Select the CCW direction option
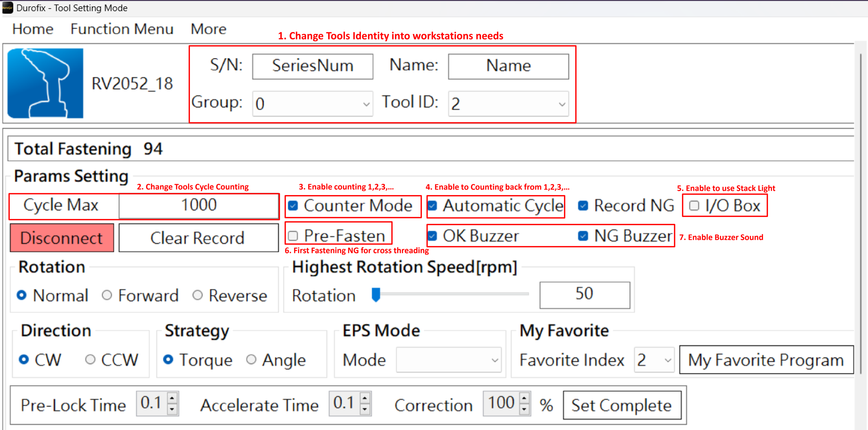The image size is (868, 430). click(90, 360)
